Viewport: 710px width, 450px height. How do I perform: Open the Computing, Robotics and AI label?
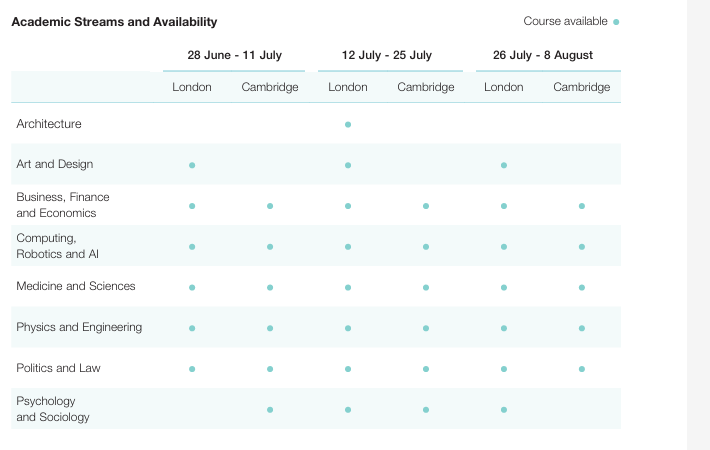57,246
